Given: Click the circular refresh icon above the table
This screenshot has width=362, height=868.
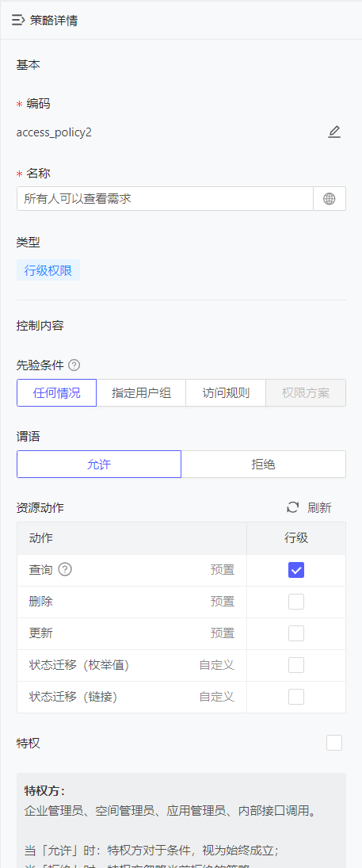Looking at the screenshot, I should pos(293,507).
